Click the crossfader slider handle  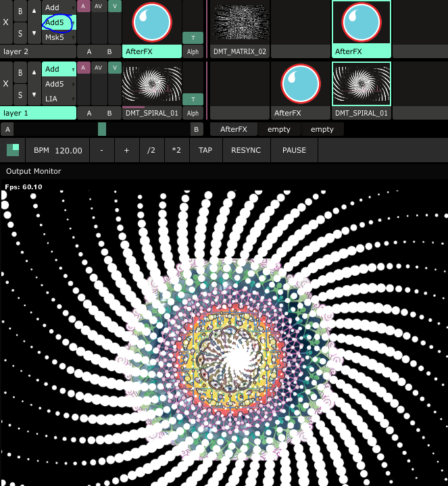coord(102,129)
